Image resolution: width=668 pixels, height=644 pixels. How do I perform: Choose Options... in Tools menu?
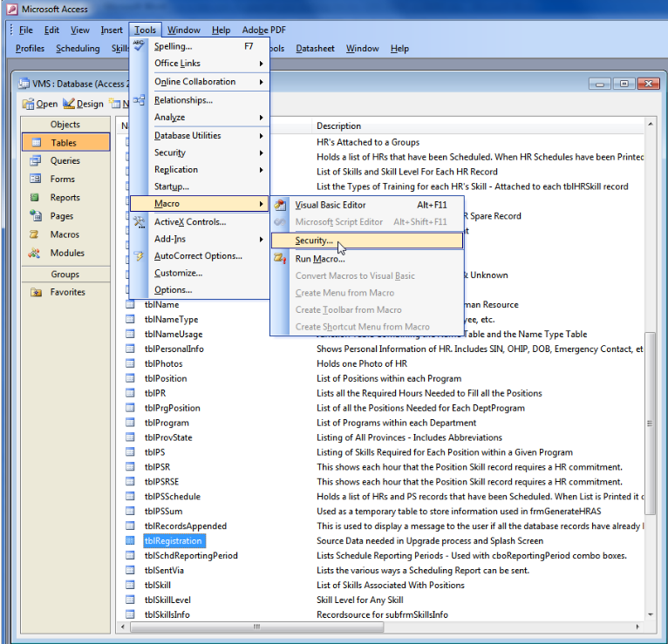click(x=200, y=290)
